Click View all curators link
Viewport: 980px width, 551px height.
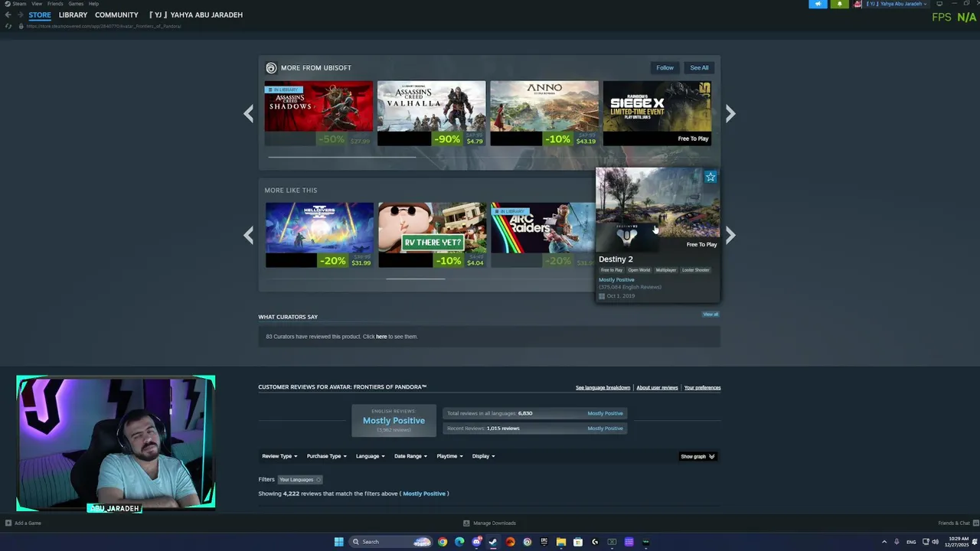pyautogui.click(x=710, y=314)
